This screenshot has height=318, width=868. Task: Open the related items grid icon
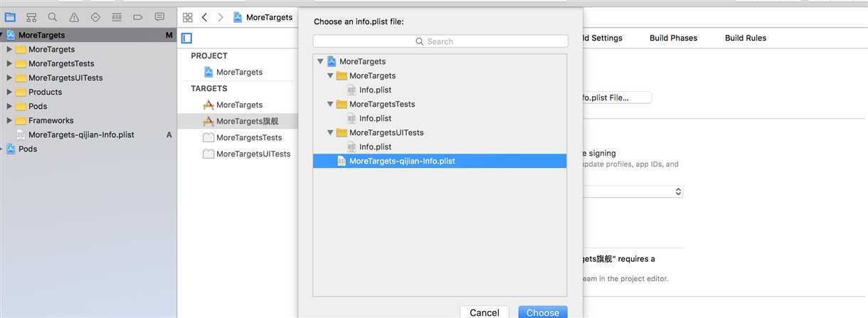click(x=188, y=17)
